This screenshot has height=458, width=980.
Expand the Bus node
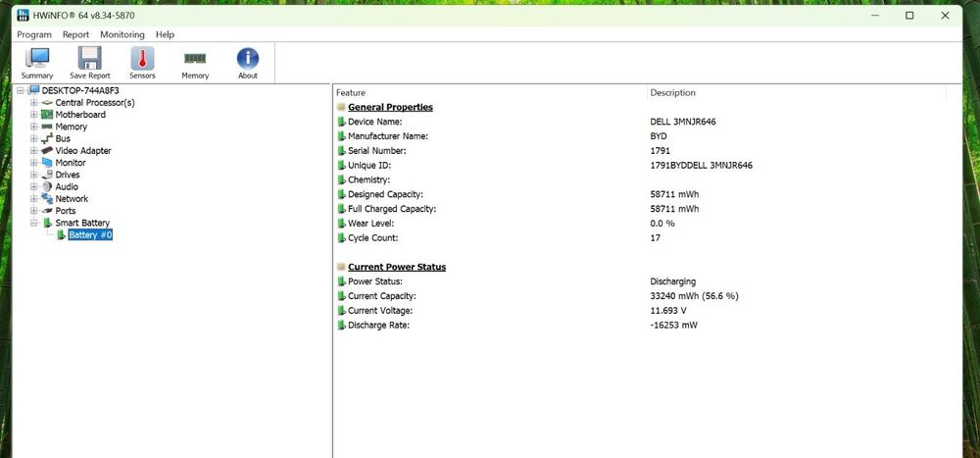33,138
